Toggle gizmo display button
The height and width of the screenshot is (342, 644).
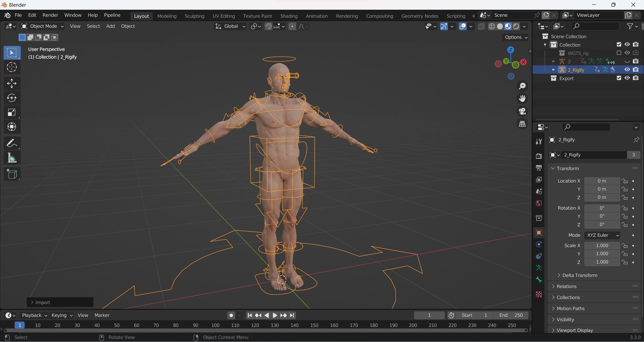coord(444,26)
